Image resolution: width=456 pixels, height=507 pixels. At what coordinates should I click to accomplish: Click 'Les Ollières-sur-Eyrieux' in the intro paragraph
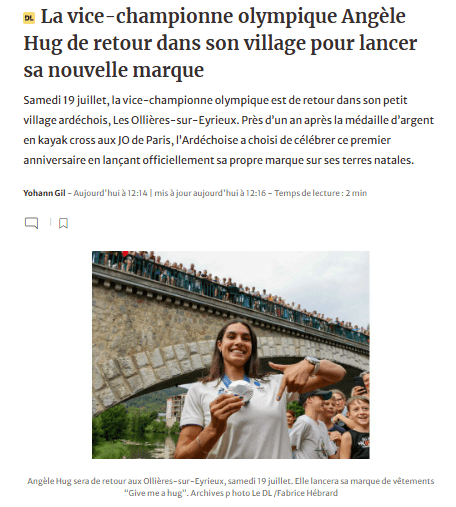pyautogui.click(x=176, y=120)
